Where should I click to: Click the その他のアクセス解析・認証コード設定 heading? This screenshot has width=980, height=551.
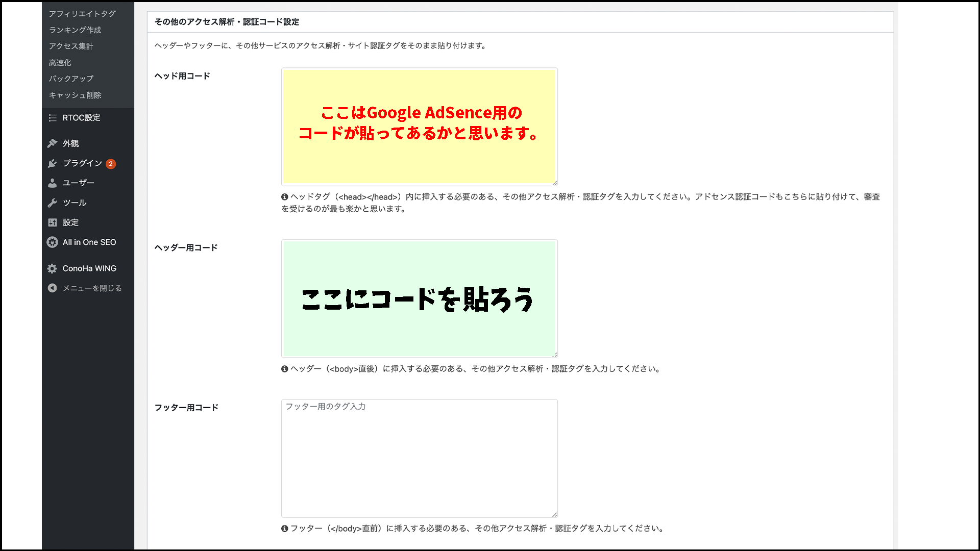(x=227, y=22)
